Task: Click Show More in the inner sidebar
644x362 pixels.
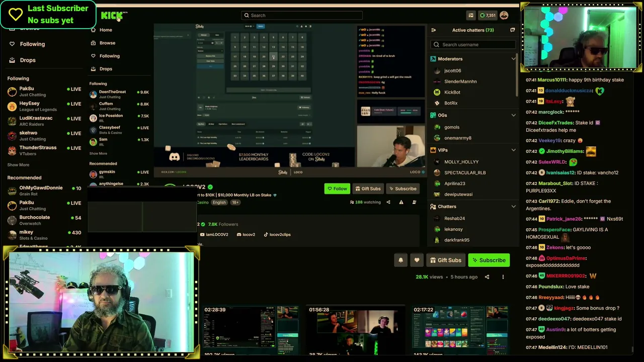Action: pos(98,153)
